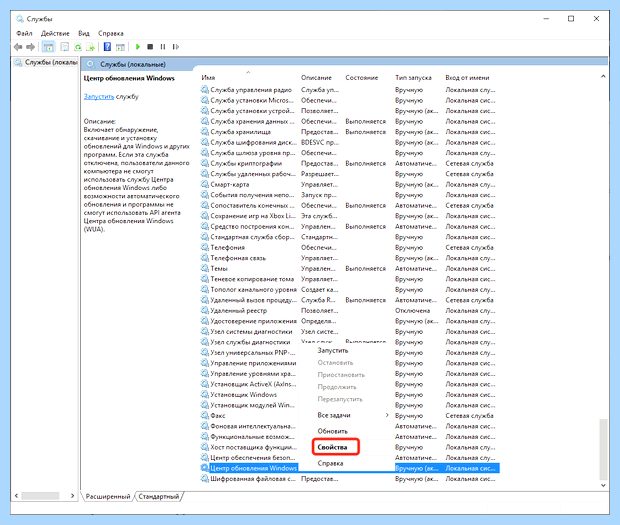Switch to the Расширенный tab
620x525 pixels.
point(108,497)
